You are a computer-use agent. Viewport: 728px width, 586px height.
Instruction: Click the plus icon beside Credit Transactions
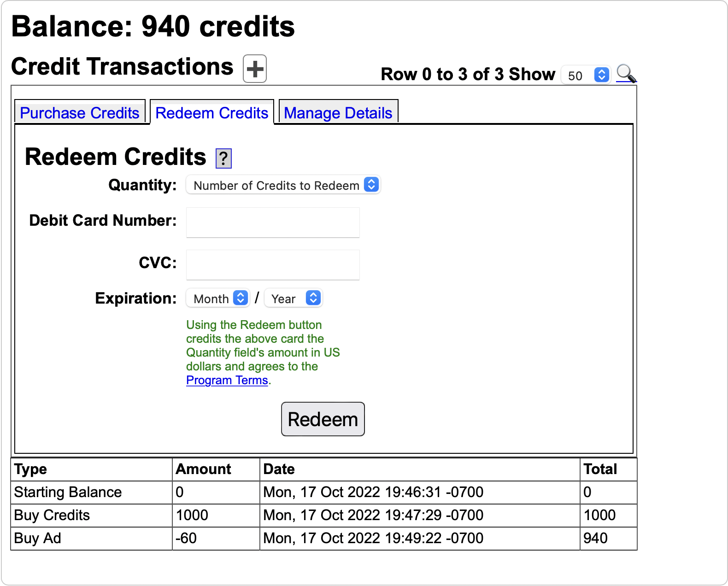255,69
